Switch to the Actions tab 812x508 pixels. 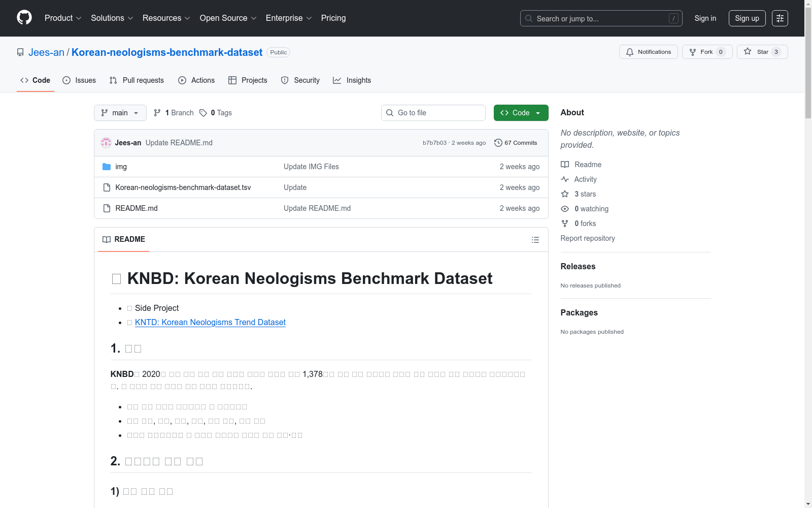[x=196, y=80]
